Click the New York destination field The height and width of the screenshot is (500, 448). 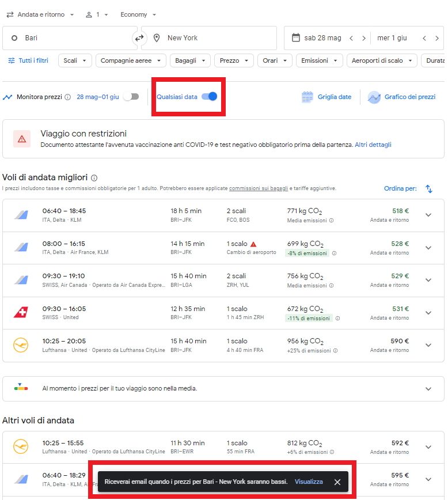click(x=209, y=38)
